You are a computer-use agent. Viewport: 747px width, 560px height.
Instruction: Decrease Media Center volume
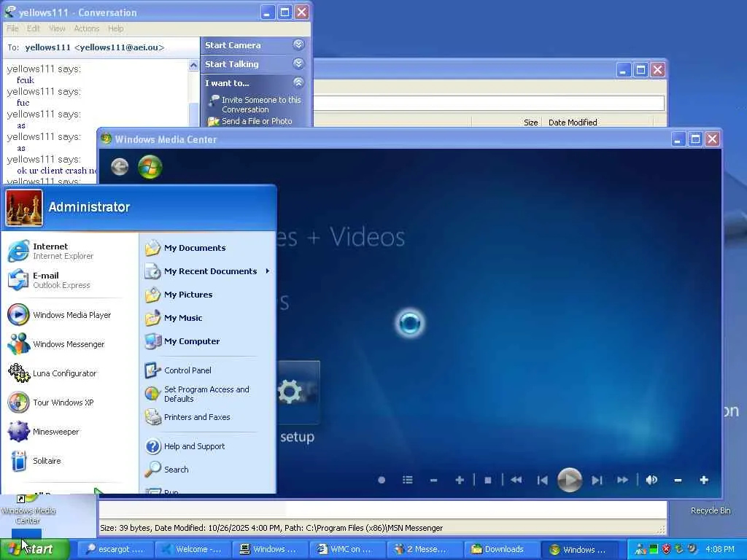(x=678, y=480)
